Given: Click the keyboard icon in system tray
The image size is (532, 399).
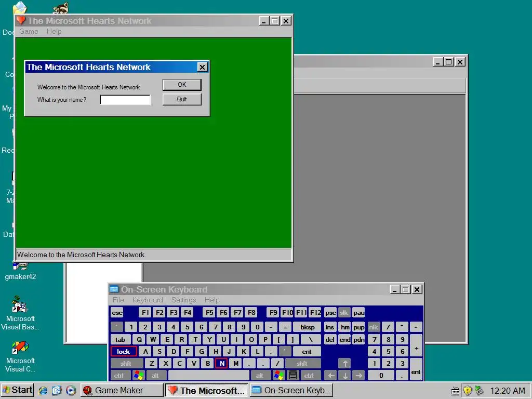Looking at the screenshot, I should [x=455, y=391].
